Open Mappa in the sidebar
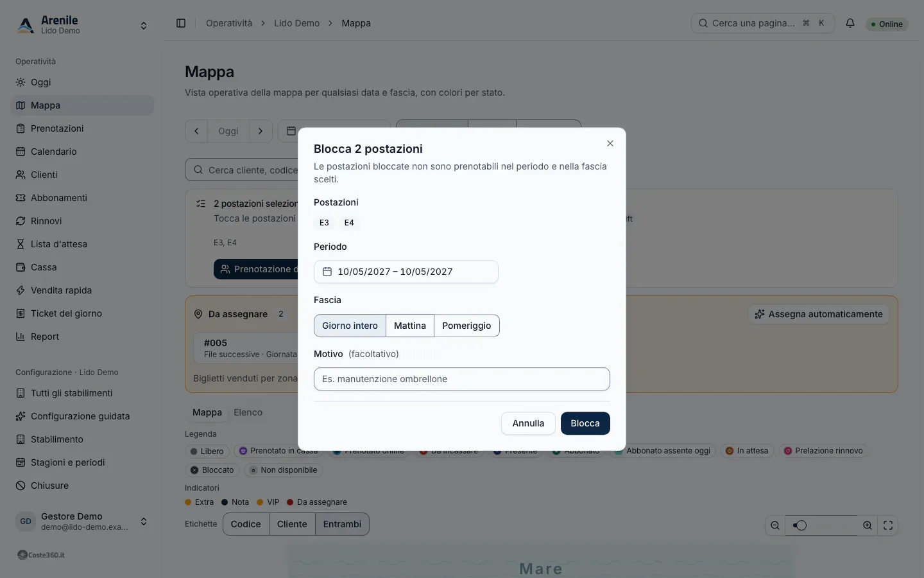Viewport: 924px width, 578px height. point(82,105)
